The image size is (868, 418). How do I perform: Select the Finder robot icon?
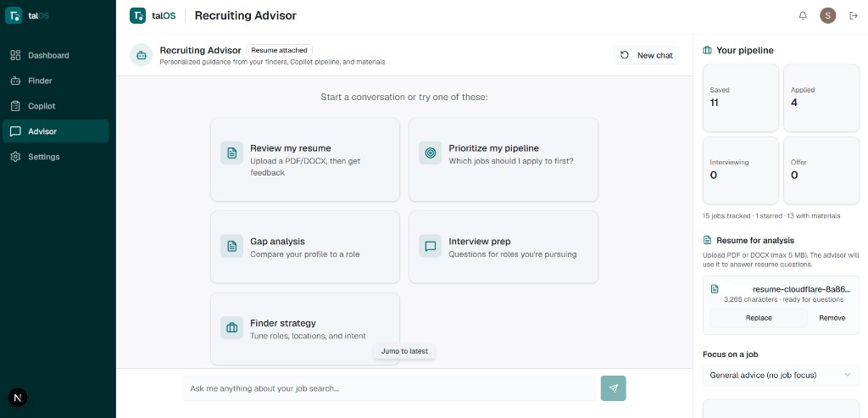point(15,81)
